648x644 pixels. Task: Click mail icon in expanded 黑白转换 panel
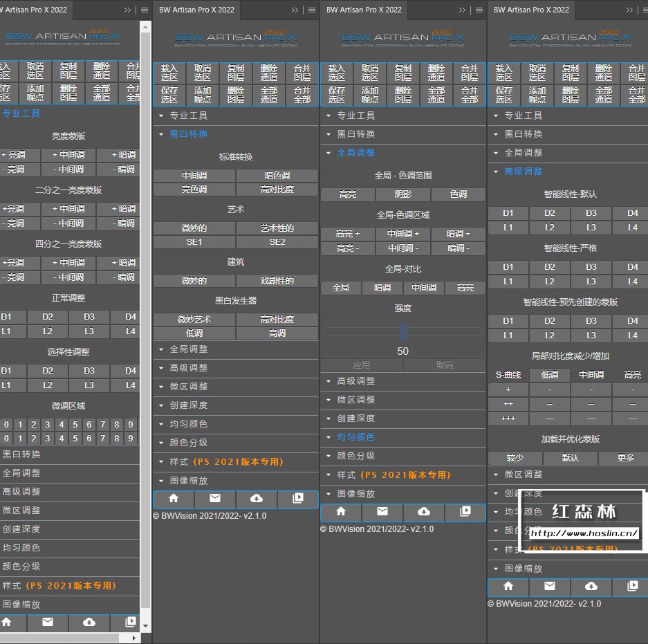(x=215, y=499)
